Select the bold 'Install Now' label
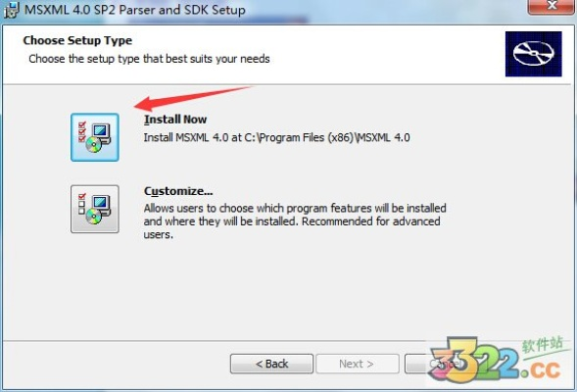The height and width of the screenshot is (392, 577). [x=175, y=120]
